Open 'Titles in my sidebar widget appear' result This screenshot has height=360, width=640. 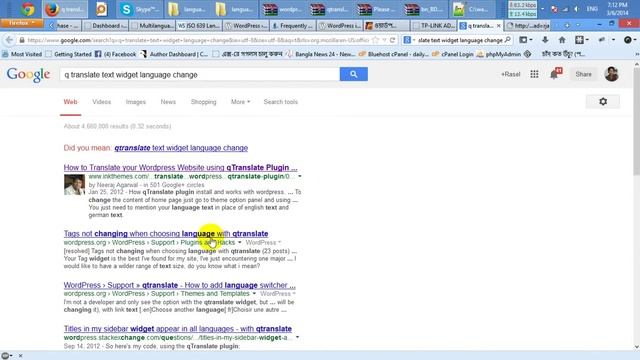pyautogui.click(x=178, y=329)
